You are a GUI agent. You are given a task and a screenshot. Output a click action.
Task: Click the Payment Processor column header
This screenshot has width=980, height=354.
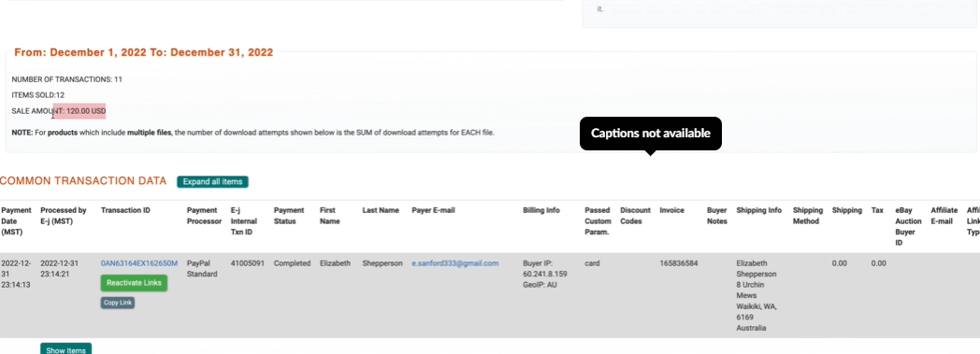pyautogui.click(x=205, y=216)
